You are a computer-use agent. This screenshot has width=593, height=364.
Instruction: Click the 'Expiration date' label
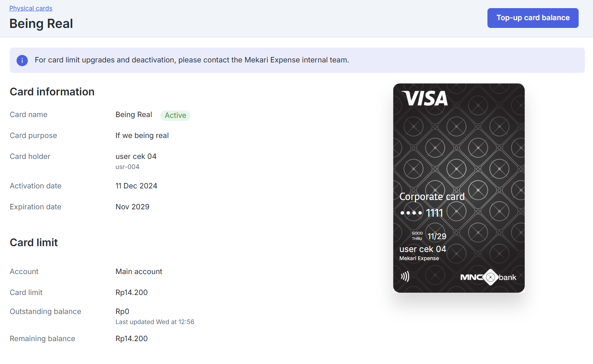pos(36,207)
